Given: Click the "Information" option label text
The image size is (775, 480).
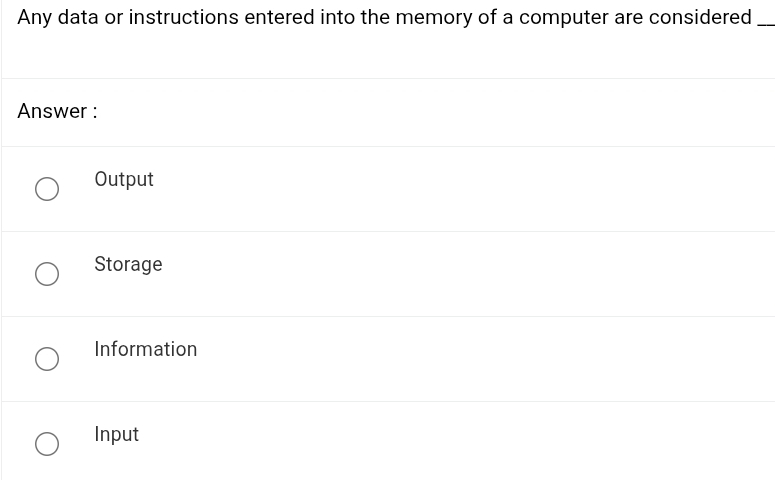Looking at the screenshot, I should coord(146,349).
